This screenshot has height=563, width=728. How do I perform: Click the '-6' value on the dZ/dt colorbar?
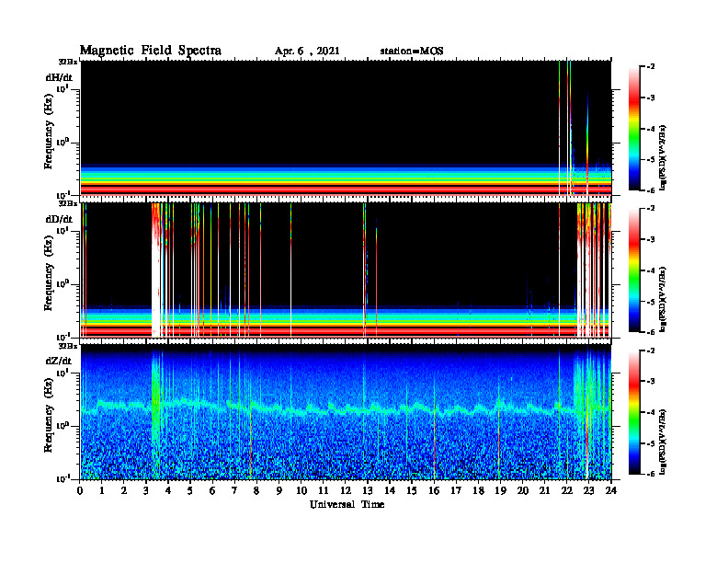click(651, 474)
